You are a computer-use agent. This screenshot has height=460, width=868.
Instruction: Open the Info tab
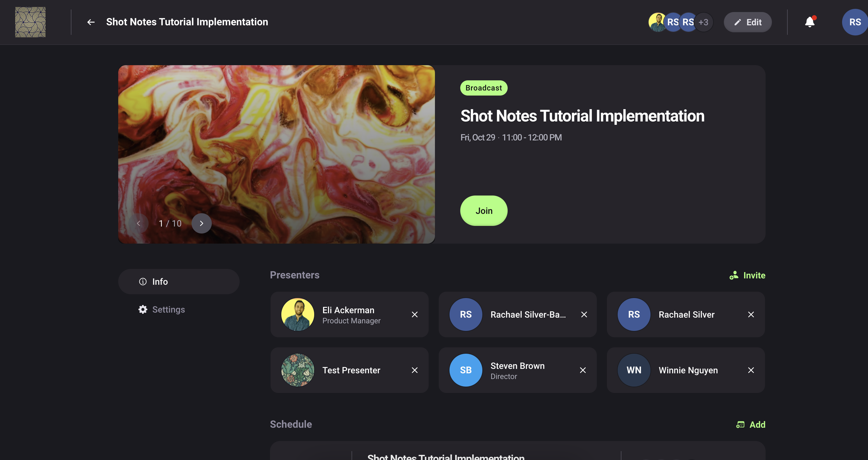[x=179, y=282]
